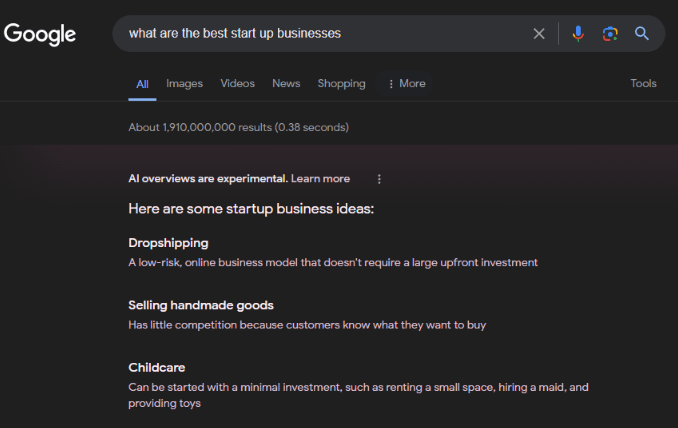Click the Selling handmade goods heading
Screen dimensions: 678x428
201,305
